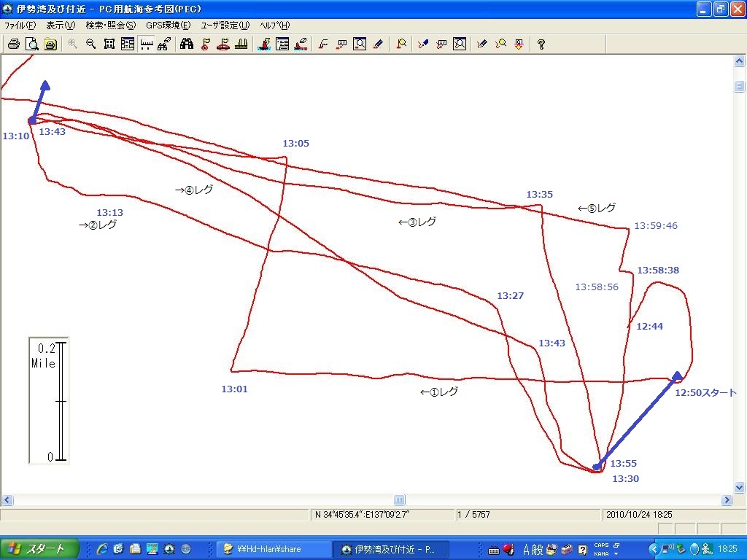Image resolution: width=747 pixels, height=560 pixels.
Task: Click the eraser over grid icon
Action: [164, 44]
